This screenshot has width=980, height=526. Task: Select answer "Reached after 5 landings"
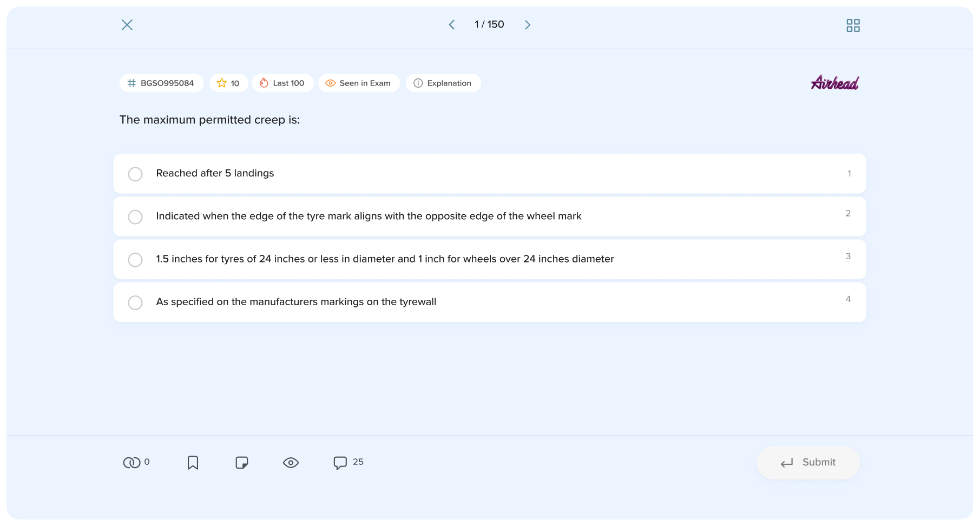point(135,174)
